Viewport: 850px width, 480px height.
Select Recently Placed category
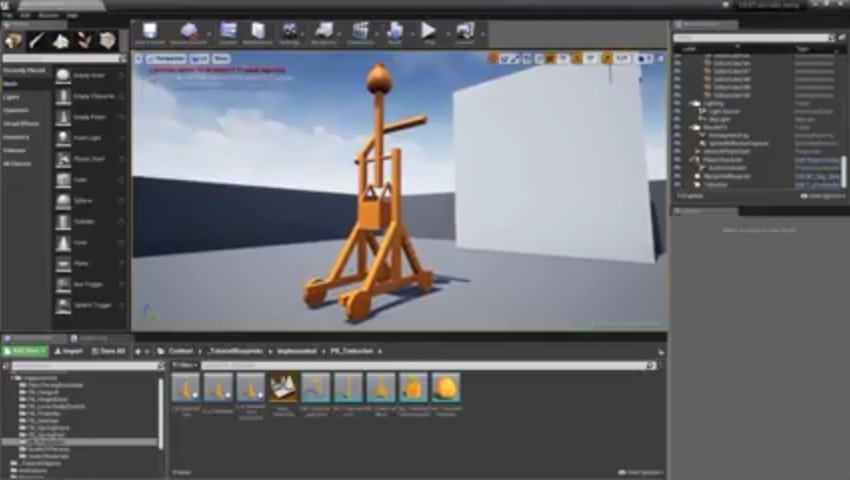(24, 71)
